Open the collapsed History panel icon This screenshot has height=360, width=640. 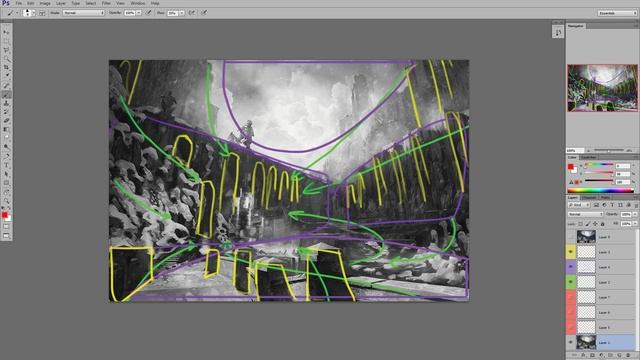558,32
